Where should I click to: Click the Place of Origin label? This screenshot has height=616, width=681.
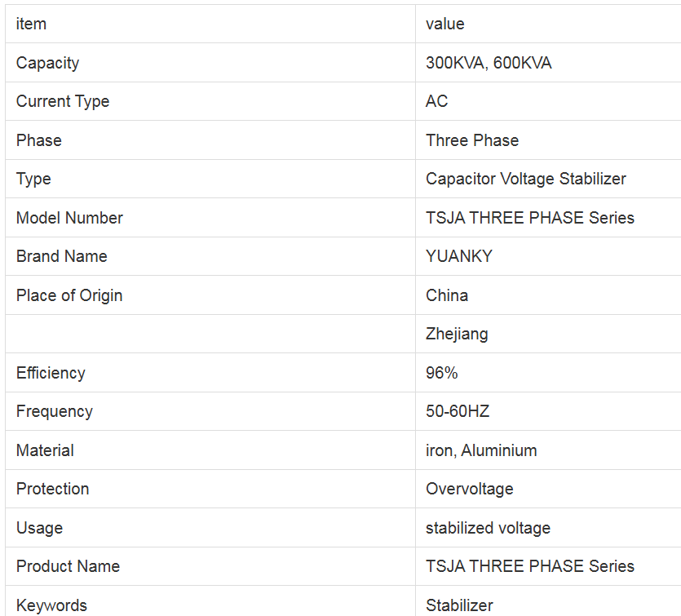pyautogui.click(x=69, y=295)
